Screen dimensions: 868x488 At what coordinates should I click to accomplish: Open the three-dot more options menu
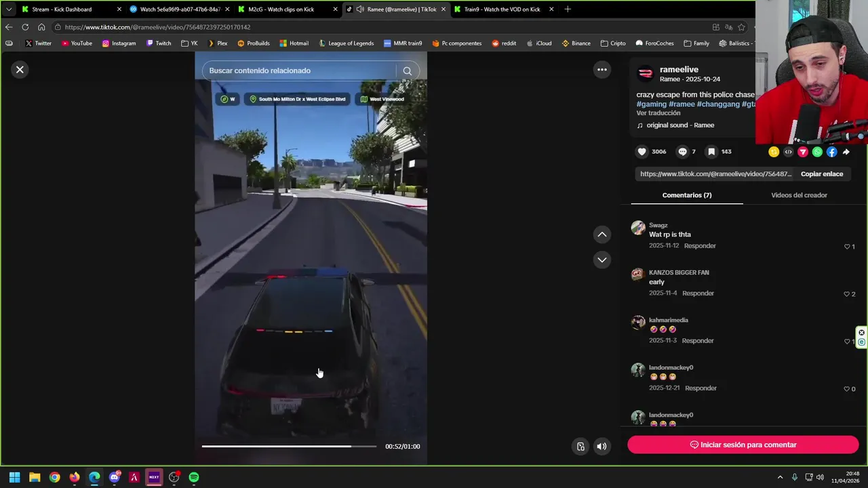(601, 69)
